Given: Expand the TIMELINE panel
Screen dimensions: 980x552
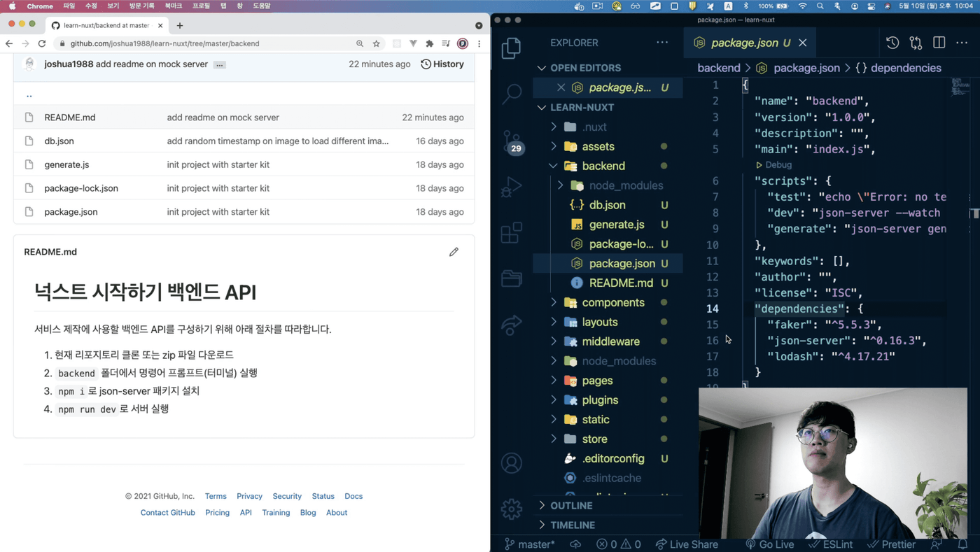Looking at the screenshot, I should (x=542, y=525).
